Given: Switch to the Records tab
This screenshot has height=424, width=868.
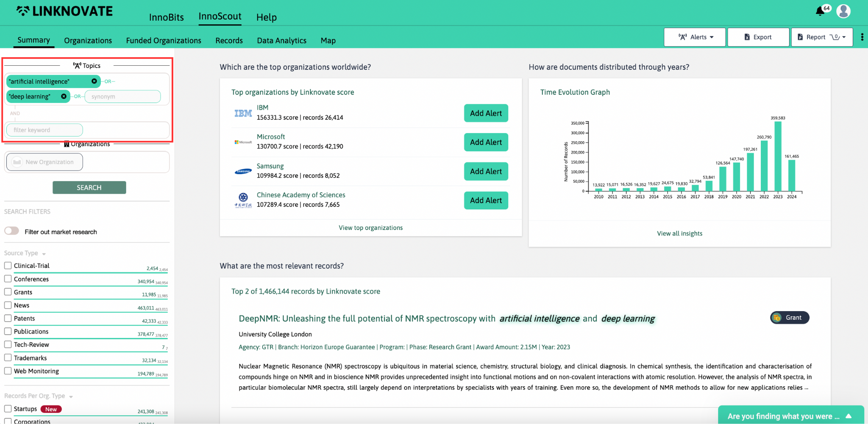Looking at the screenshot, I should [x=229, y=40].
